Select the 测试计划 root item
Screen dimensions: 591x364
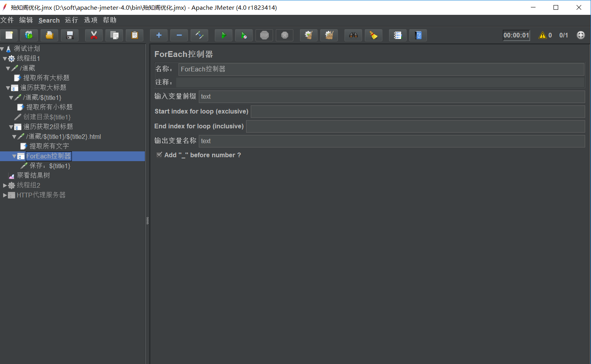click(x=27, y=49)
